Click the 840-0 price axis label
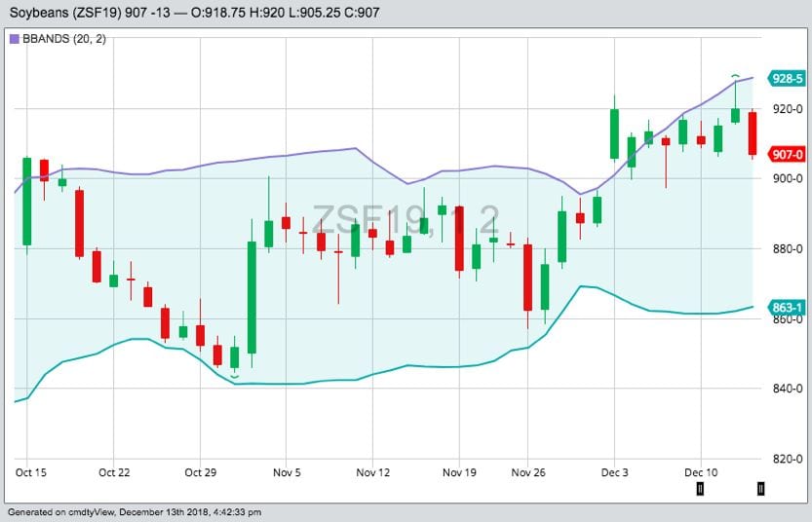This screenshot has height=522, width=812. point(787,389)
